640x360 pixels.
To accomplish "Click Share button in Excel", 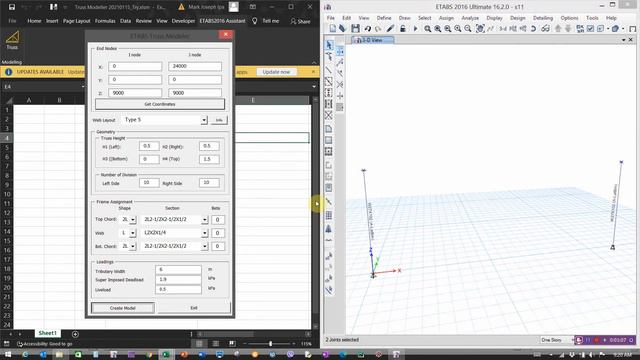I will 300,21.
